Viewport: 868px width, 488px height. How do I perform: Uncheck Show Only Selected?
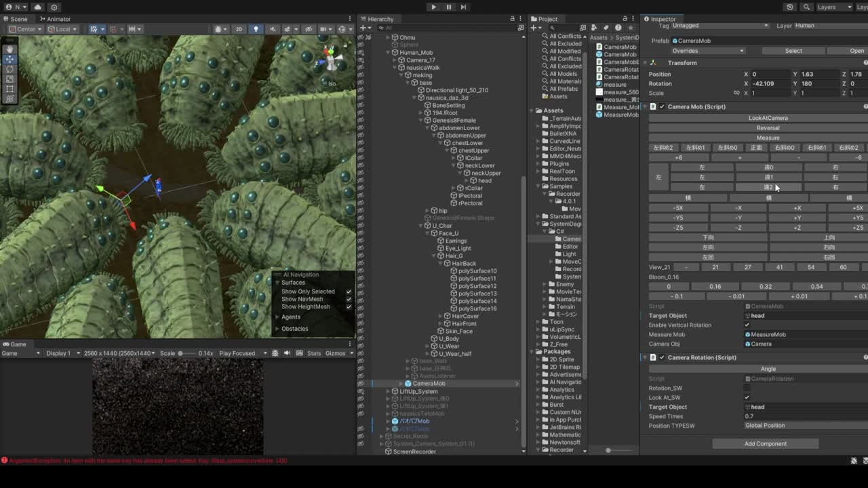pos(349,291)
